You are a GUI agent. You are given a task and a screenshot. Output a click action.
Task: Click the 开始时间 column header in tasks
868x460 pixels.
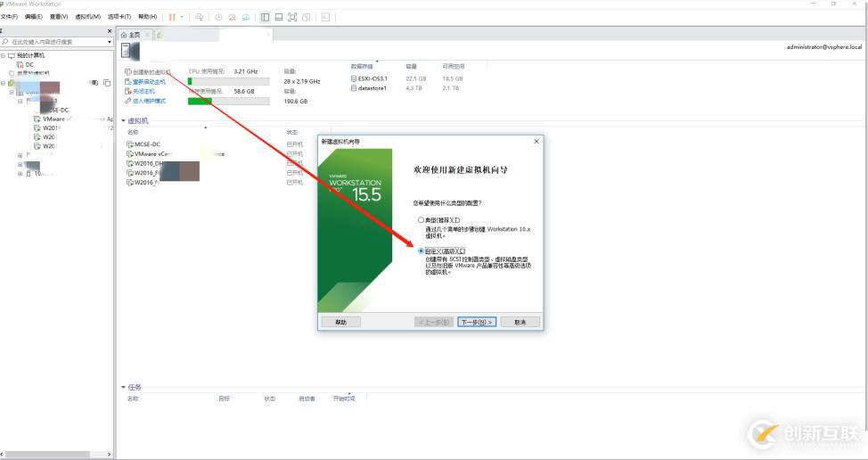tap(344, 398)
